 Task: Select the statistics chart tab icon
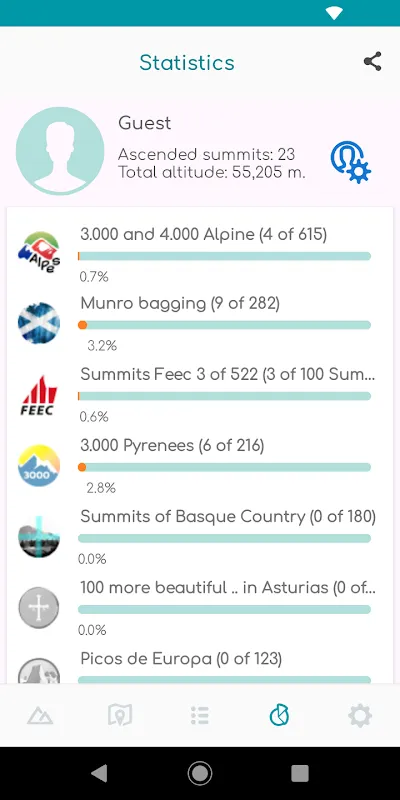(x=280, y=715)
